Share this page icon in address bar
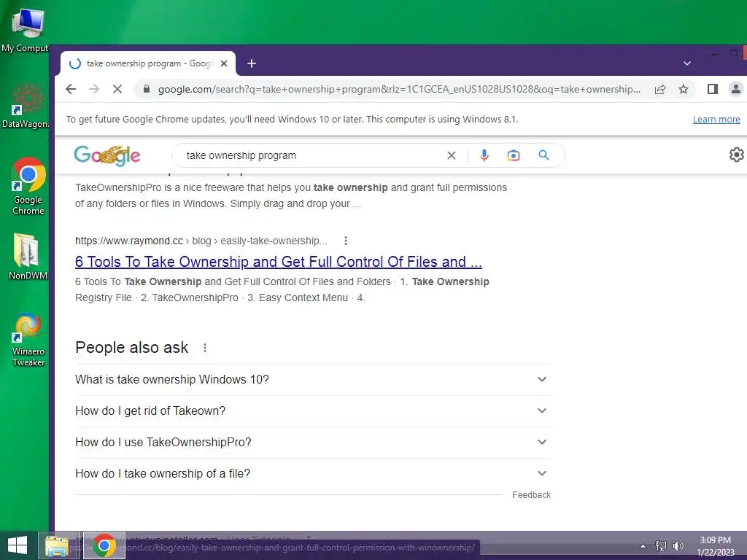 click(659, 89)
